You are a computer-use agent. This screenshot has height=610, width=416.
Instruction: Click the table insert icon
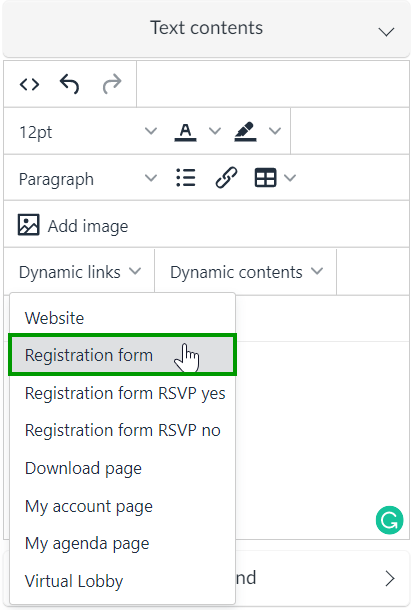pyautogui.click(x=265, y=178)
